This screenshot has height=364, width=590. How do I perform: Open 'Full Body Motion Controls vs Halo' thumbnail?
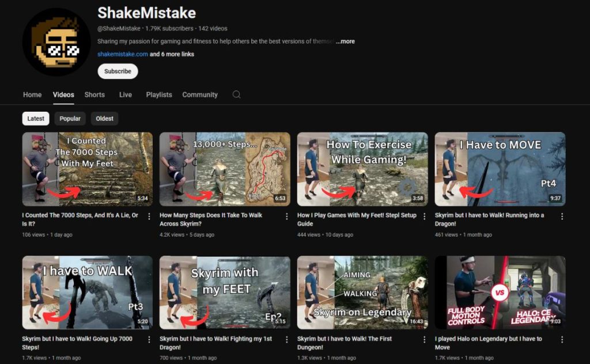500,293
